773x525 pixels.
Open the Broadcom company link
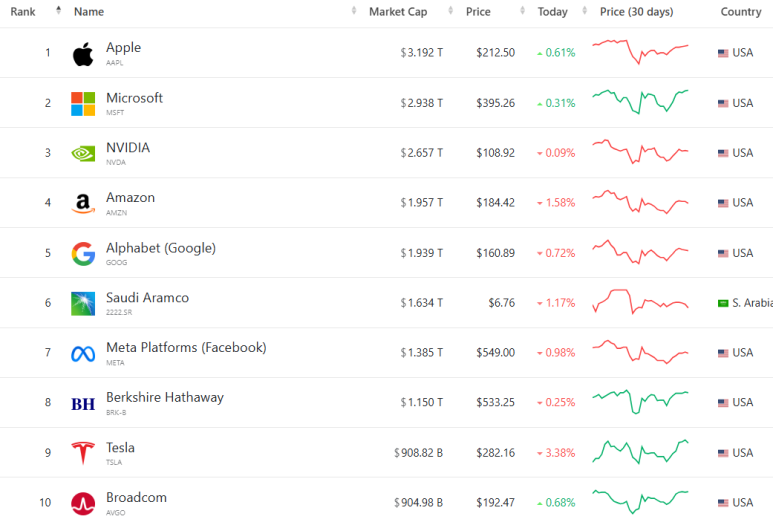[x=136, y=497]
